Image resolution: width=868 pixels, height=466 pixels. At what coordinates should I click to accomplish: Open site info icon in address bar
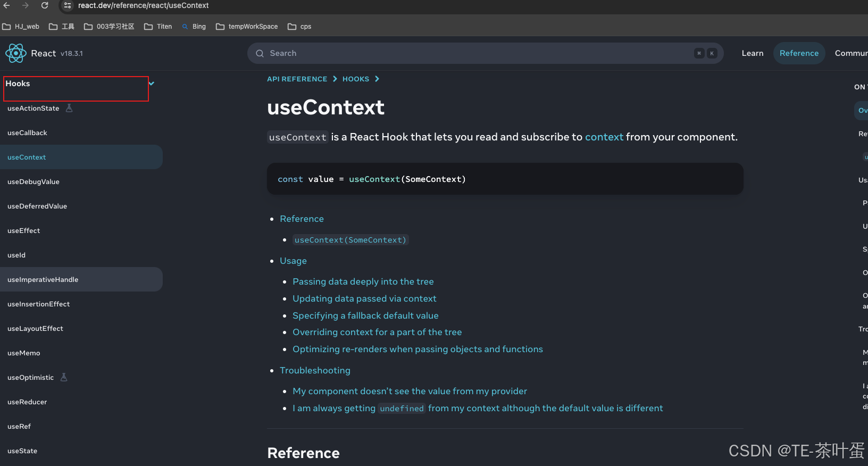point(68,5)
